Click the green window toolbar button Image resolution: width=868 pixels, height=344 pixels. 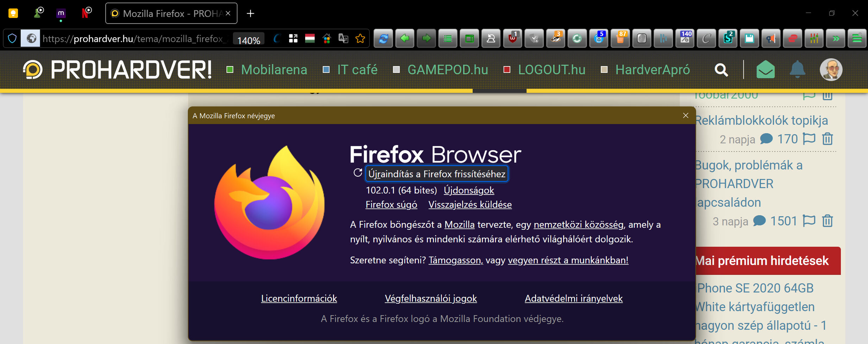click(470, 38)
